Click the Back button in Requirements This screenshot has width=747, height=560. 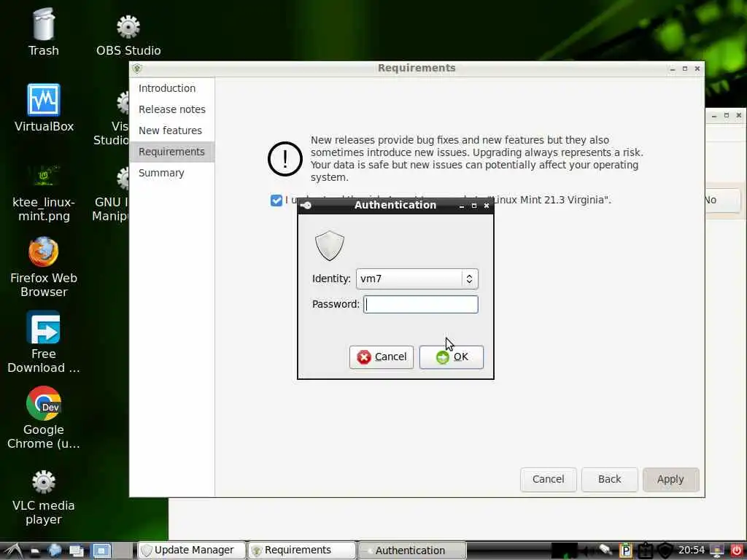point(609,480)
